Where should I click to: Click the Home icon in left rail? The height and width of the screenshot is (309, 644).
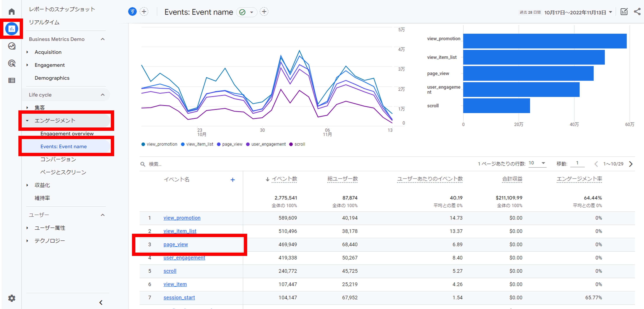click(12, 12)
